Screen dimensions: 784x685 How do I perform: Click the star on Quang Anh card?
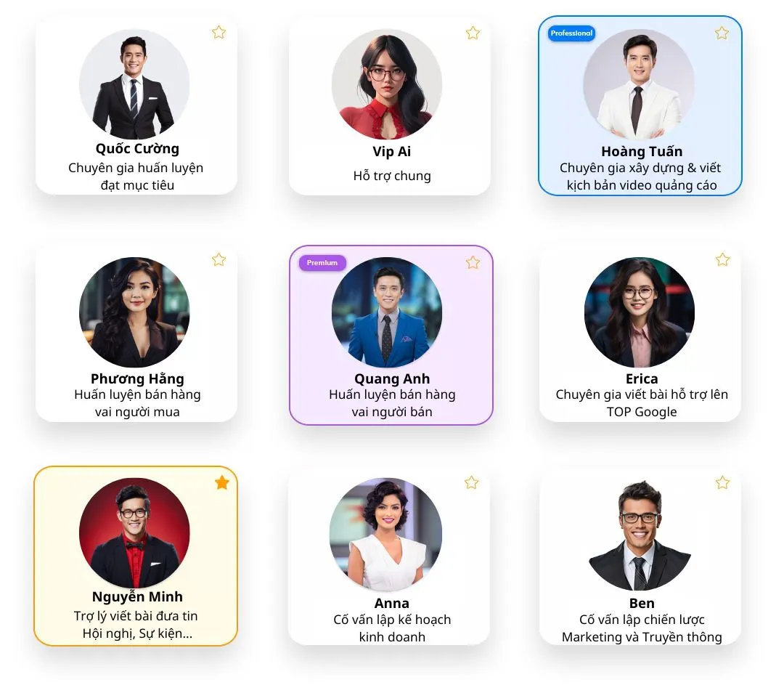473,263
